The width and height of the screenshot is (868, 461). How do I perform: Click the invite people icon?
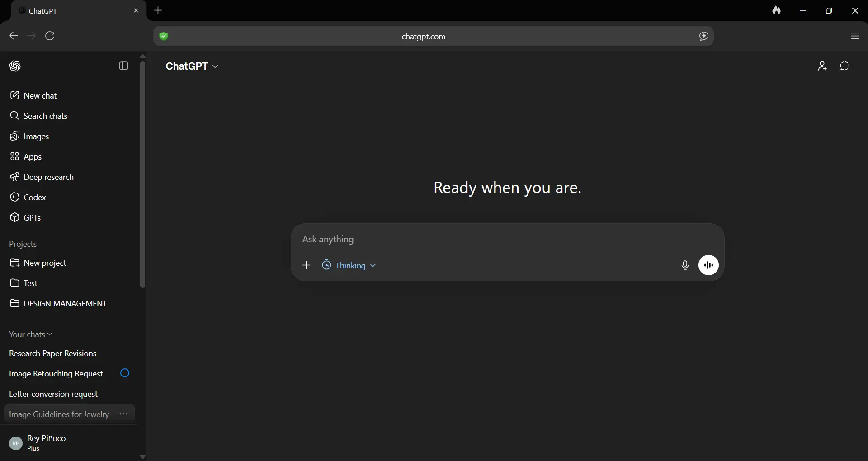822,66
